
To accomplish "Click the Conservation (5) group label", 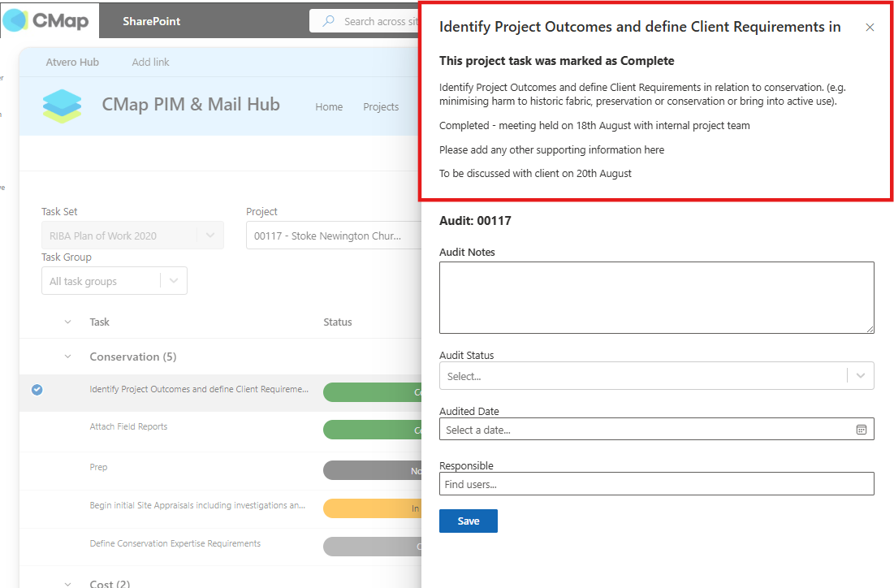I will coord(133,357).
